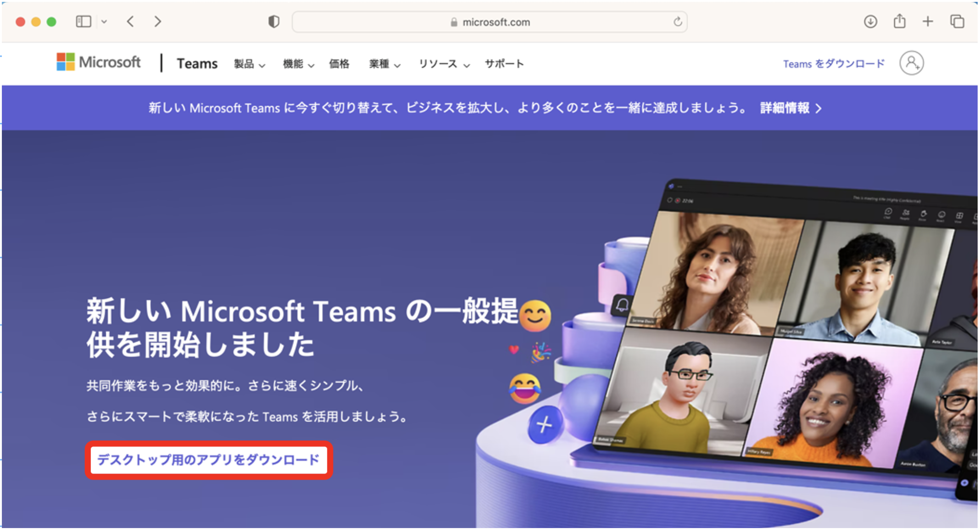The height and width of the screenshot is (529, 980).
Task: Open a new tab with the plus icon
Action: (x=928, y=22)
